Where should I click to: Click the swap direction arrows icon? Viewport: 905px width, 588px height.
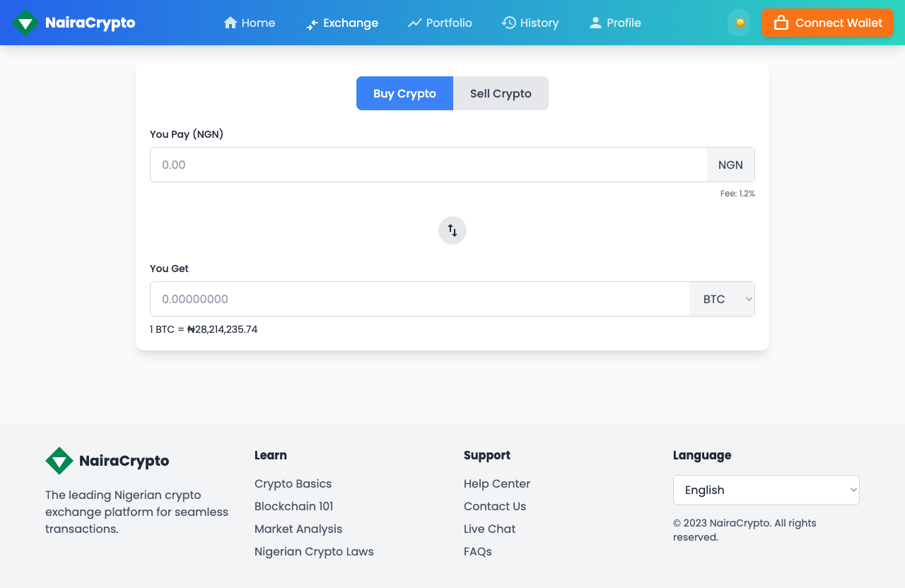pos(452,230)
